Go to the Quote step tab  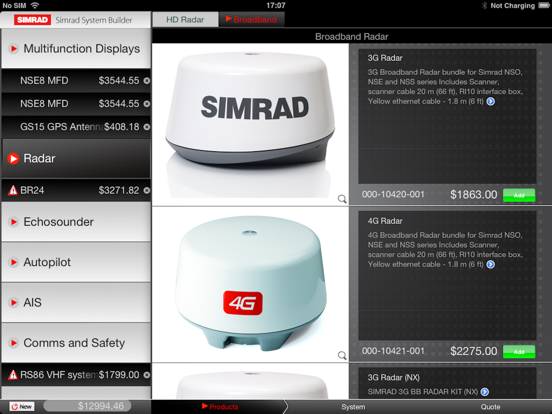490,407
